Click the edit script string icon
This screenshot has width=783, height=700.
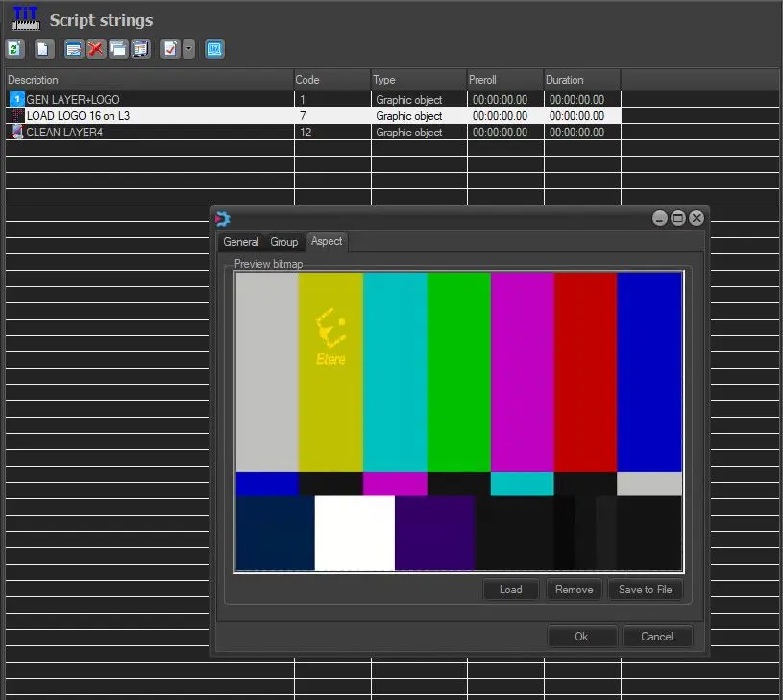pyautogui.click(x=73, y=49)
